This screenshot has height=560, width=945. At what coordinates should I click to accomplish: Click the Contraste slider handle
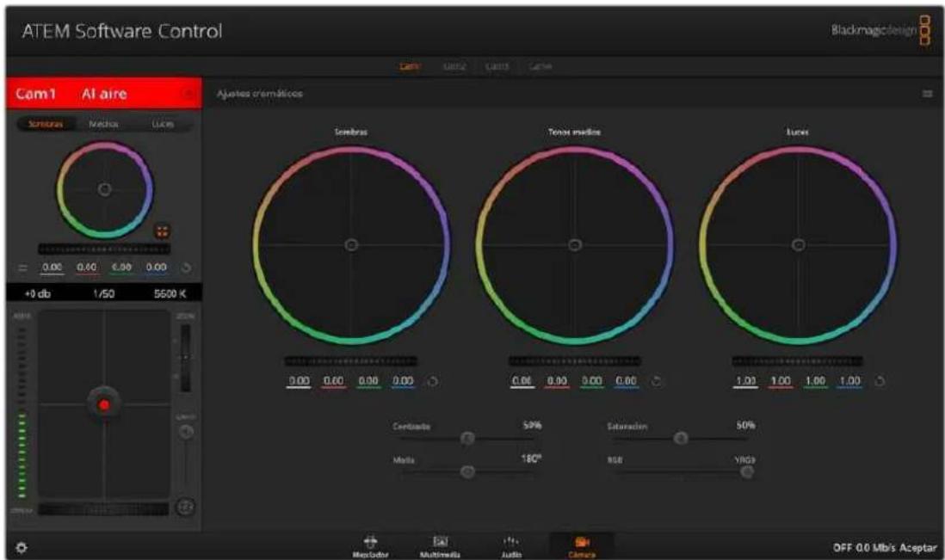point(467,439)
